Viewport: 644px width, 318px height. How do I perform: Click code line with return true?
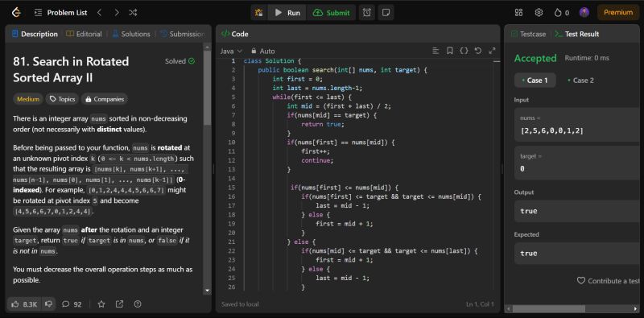pos(323,124)
